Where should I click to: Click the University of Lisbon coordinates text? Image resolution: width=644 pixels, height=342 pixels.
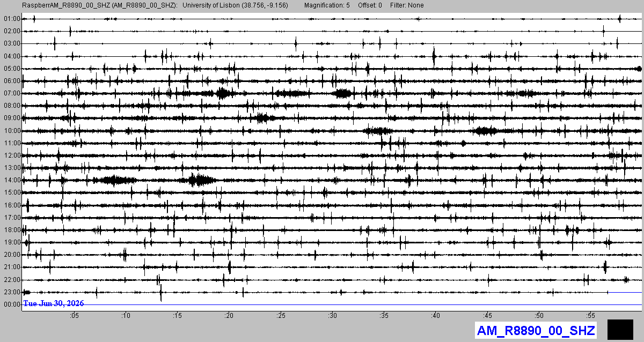point(236,5)
